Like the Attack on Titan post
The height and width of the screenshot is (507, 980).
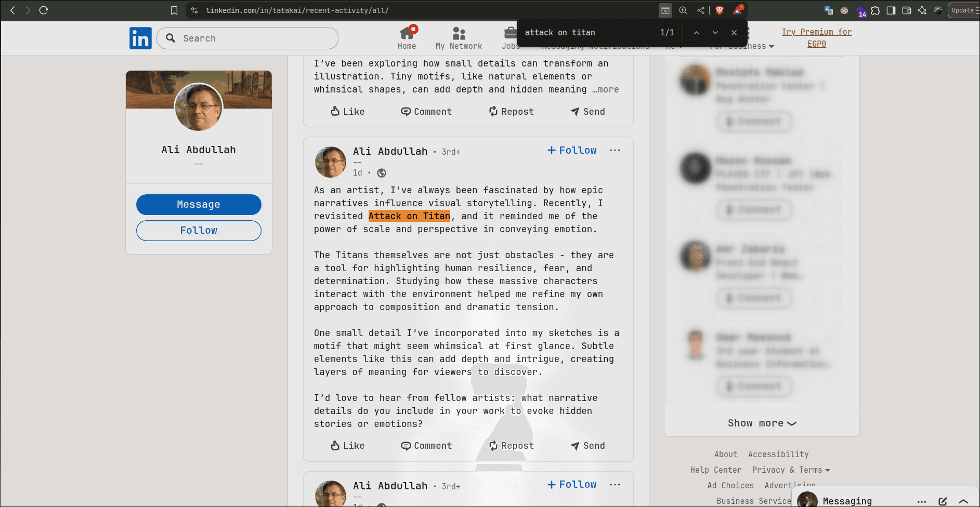pos(346,445)
